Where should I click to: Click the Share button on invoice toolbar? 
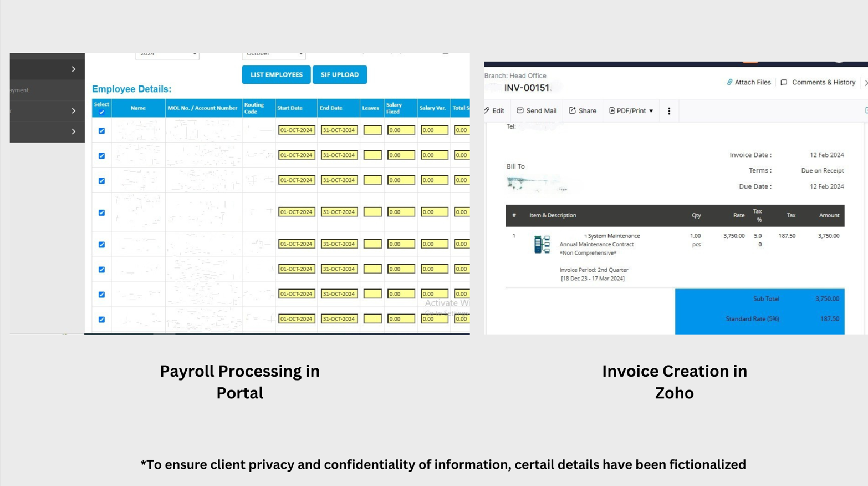[x=583, y=111]
